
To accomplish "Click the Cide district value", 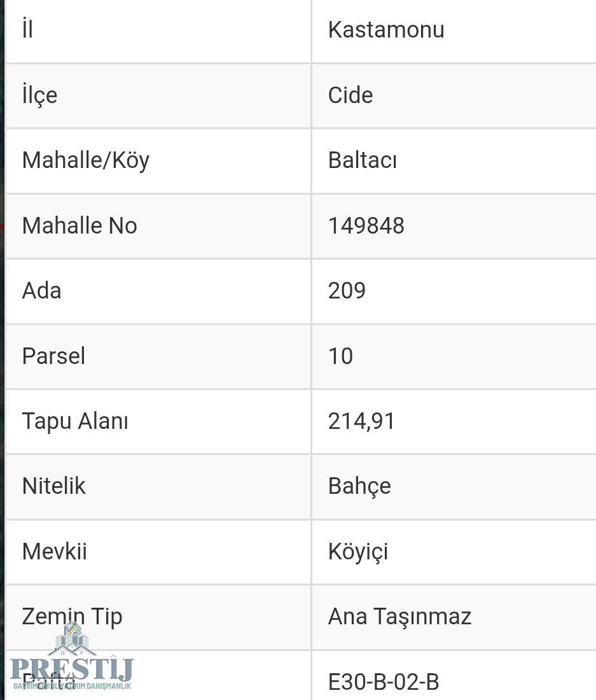I will pyautogui.click(x=350, y=95).
